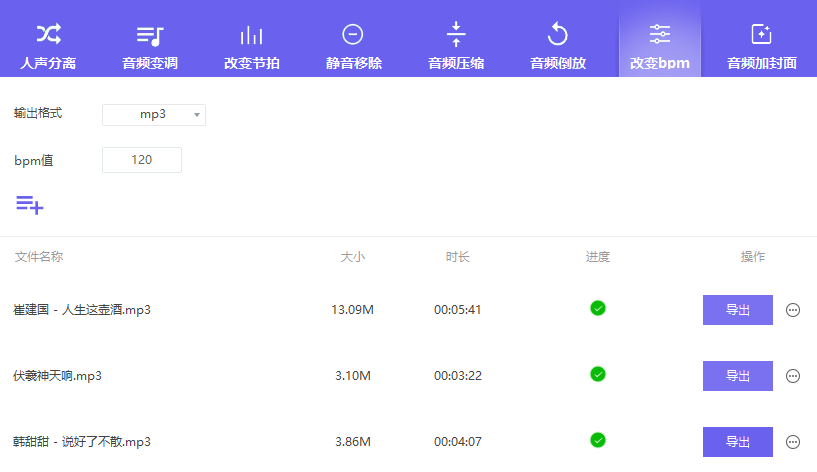Click green progress checkmark for 伏羲神天响.mp3
The height and width of the screenshot is (472, 817).
point(598,374)
